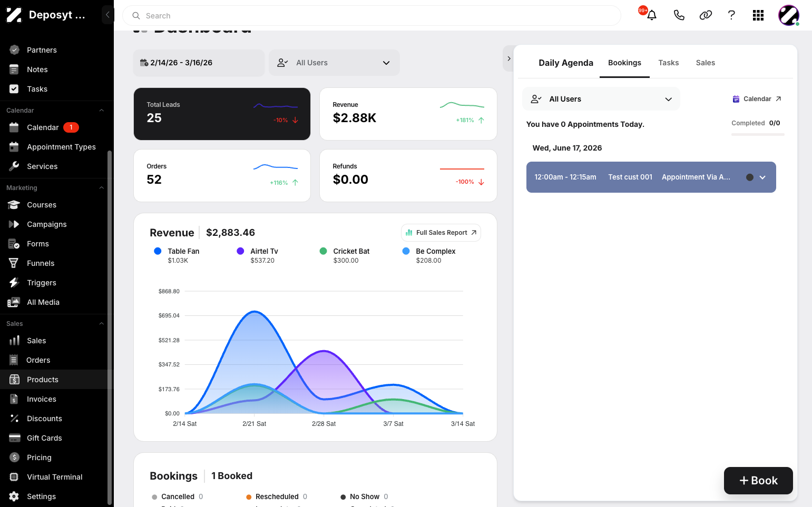Click the Deposyt logo icon

tap(14, 15)
